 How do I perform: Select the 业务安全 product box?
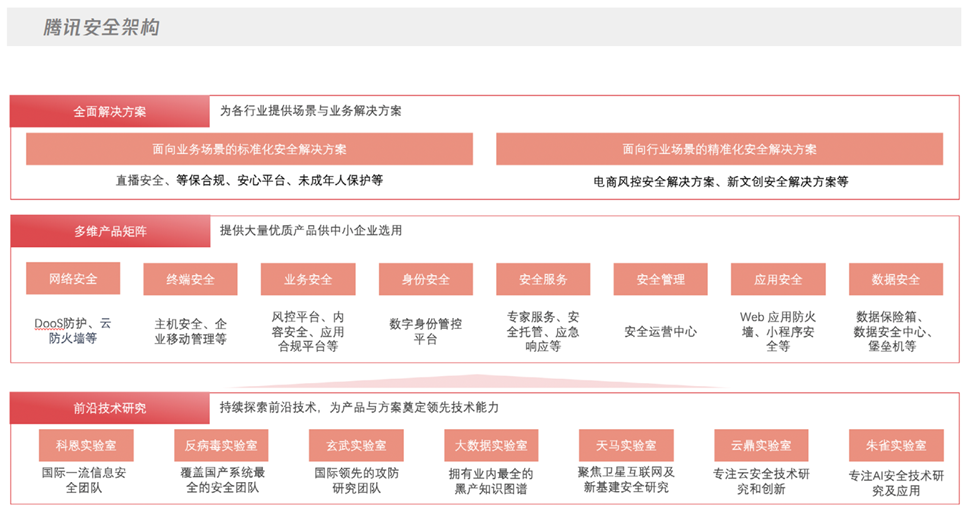coord(308,279)
